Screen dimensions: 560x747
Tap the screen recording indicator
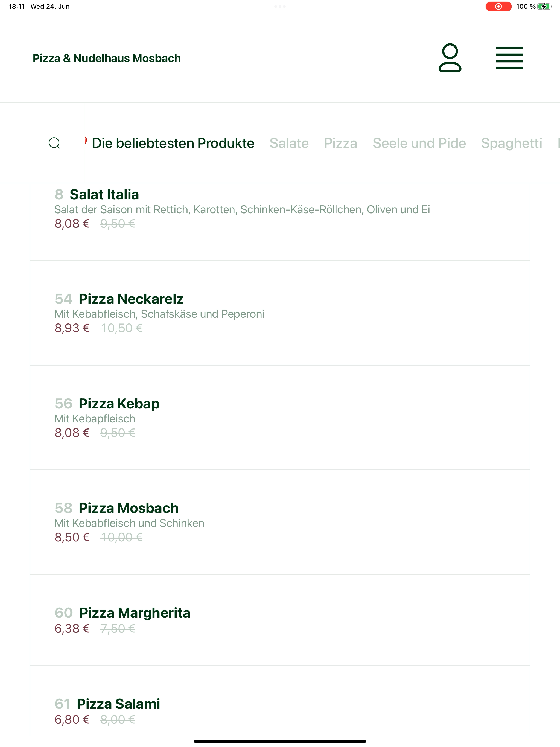click(x=498, y=6)
